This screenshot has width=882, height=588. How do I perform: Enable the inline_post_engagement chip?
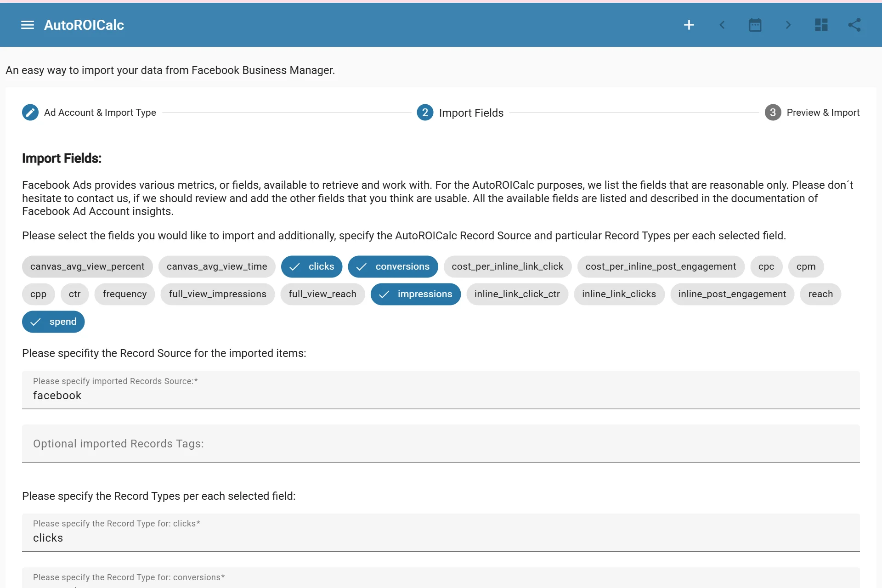[x=732, y=294]
